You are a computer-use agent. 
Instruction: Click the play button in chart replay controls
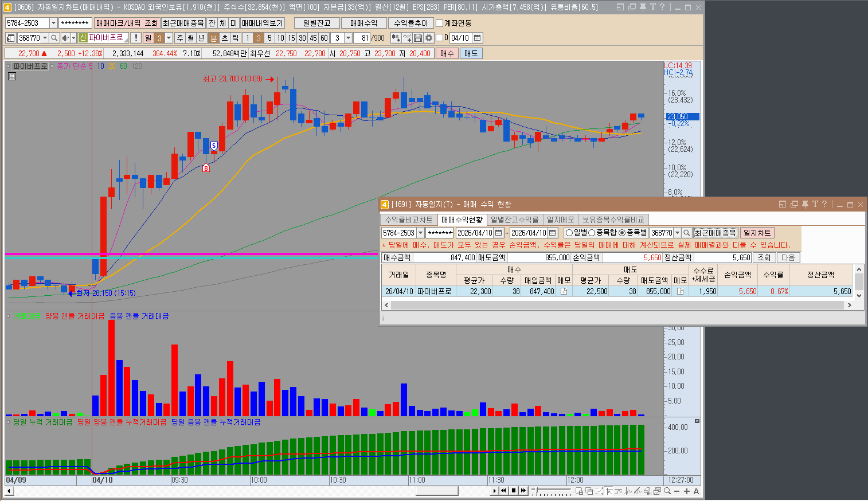494,491
